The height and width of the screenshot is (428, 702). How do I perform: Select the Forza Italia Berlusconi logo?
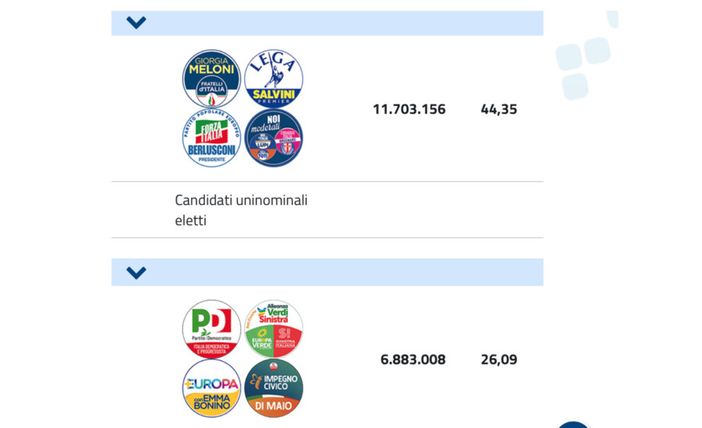pyautogui.click(x=212, y=139)
